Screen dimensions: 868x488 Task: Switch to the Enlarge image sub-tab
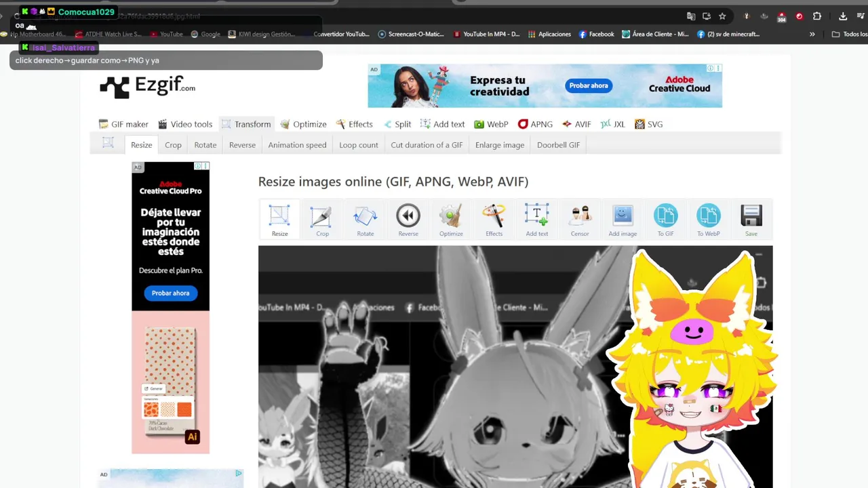(x=500, y=145)
